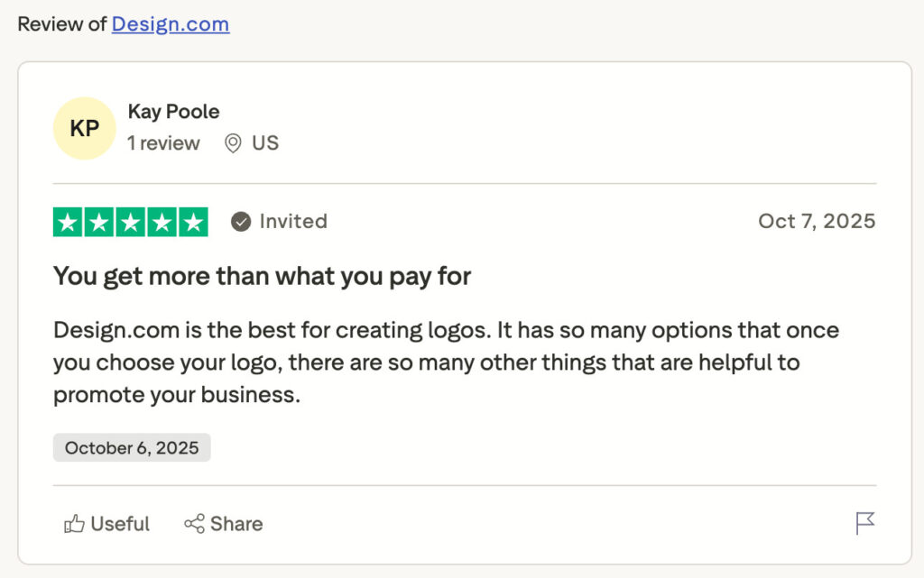
Task: Click the fourth green rating star
Action: [162, 222]
